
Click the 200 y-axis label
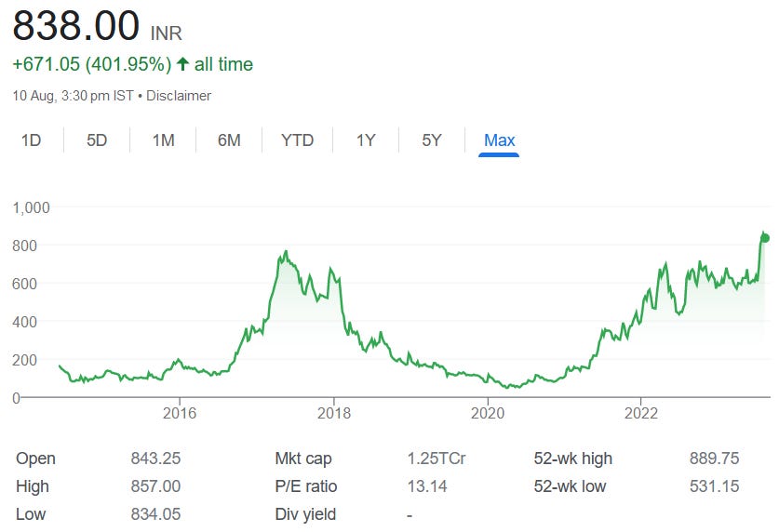pyautogui.click(x=25, y=360)
